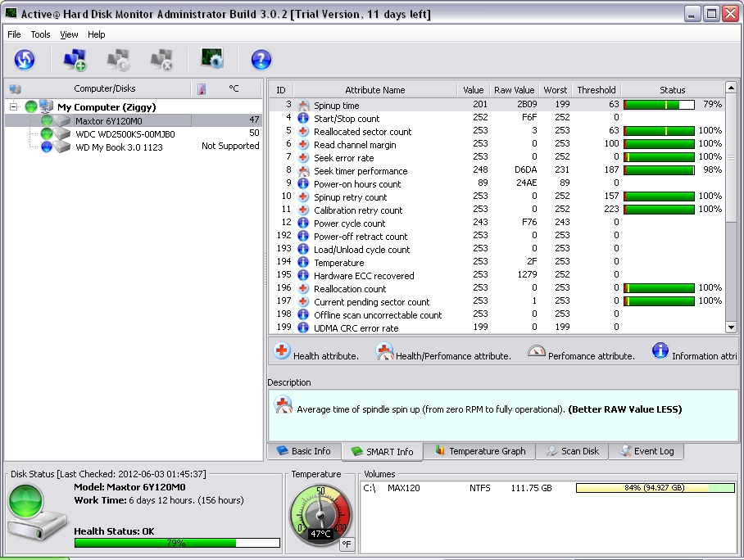Click the Status column header

click(x=673, y=89)
